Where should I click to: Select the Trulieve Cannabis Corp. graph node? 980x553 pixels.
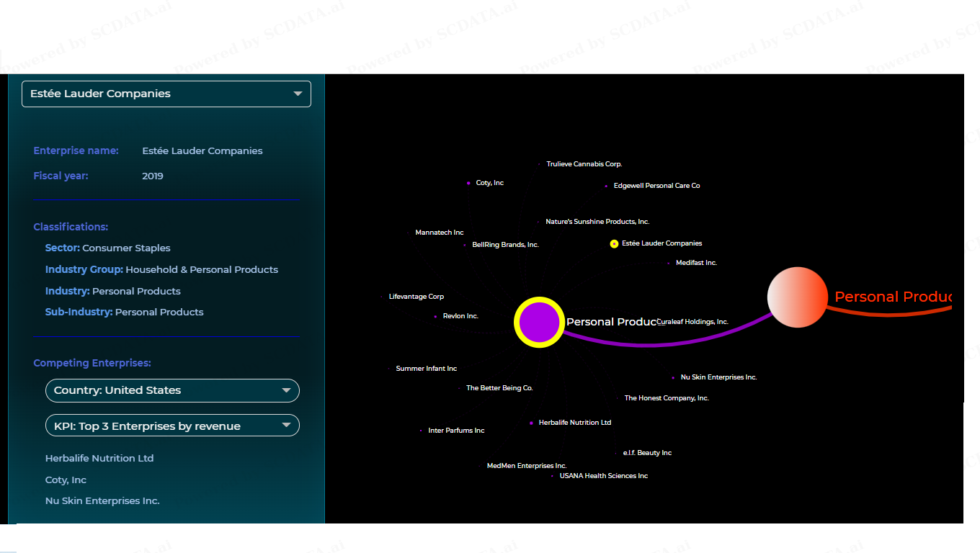[584, 164]
